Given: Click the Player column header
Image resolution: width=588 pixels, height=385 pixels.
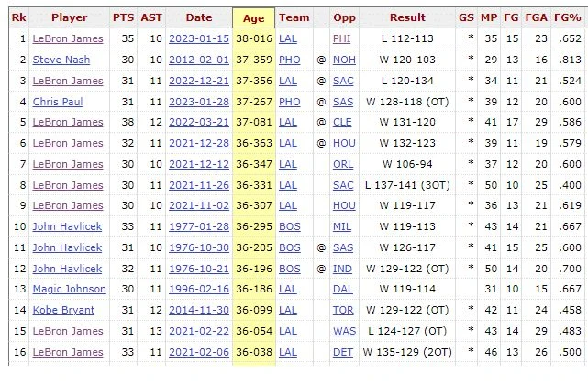Looking at the screenshot, I should (x=70, y=17).
